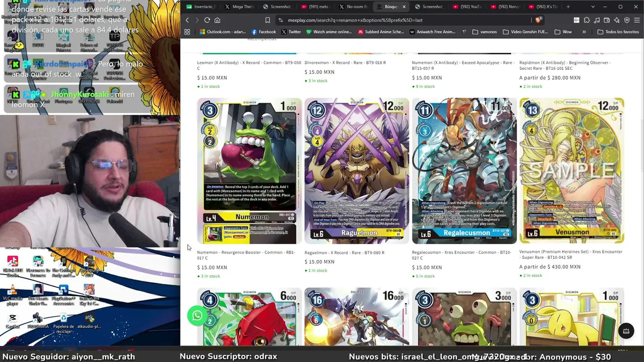Open Raguelmon X Record Rare product link
This screenshot has height=362, width=644.
tap(344, 252)
